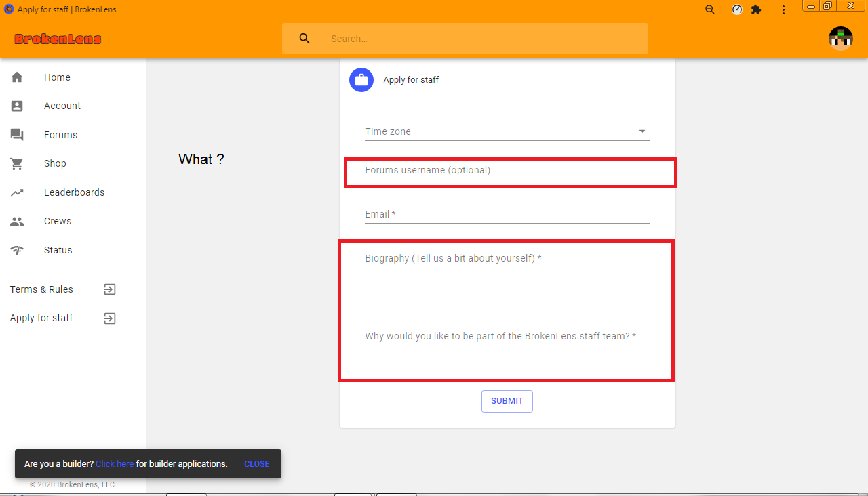Select the Forums chat bubbles icon
868x496 pixels.
[17, 135]
